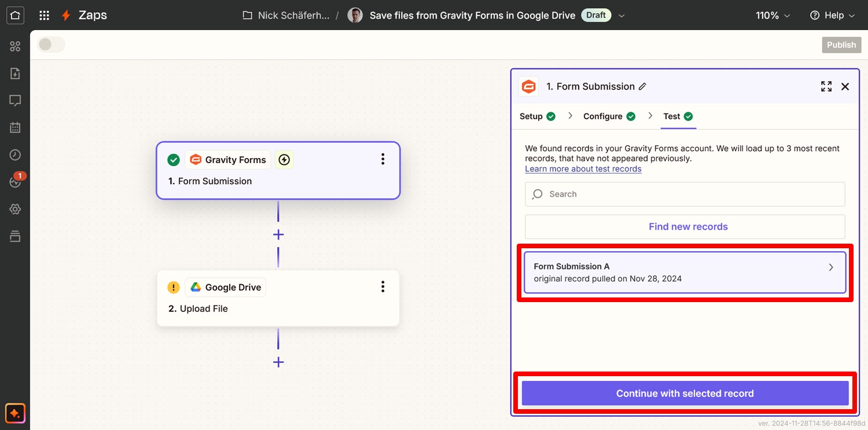Expand Form Submission A details chevron
Image resolution: width=868 pixels, height=430 pixels.
831,267
